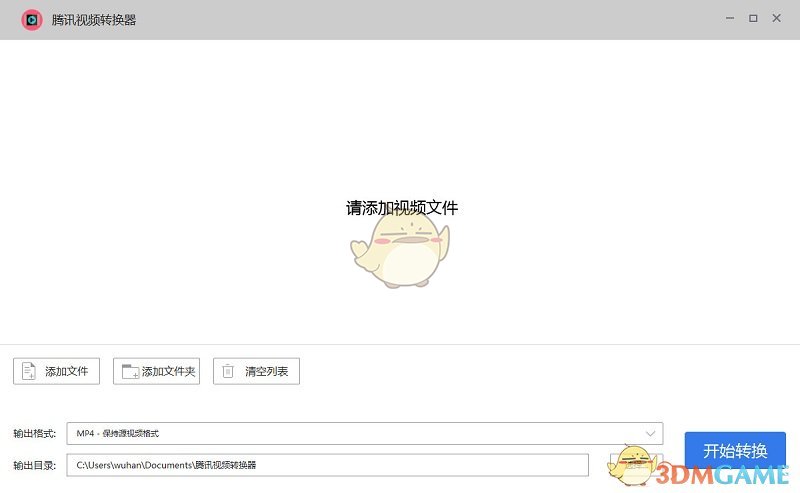Click the 添加文件 (add file) button

(56, 371)
